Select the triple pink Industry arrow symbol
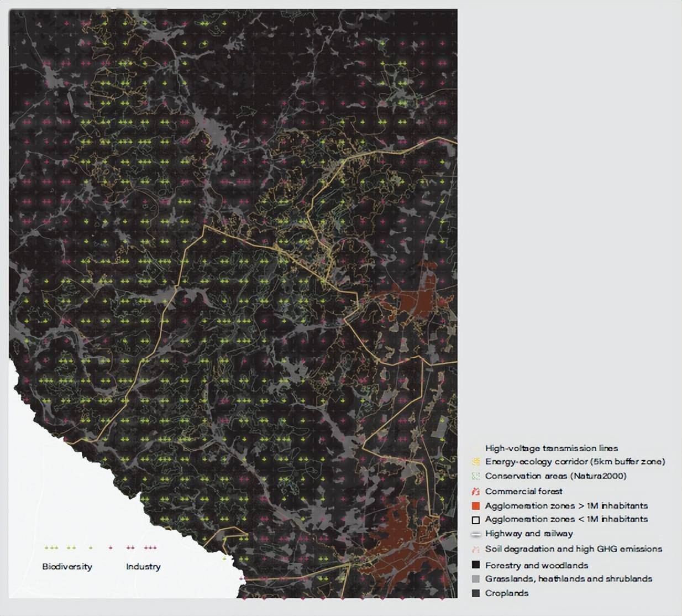 click(150, 547)
